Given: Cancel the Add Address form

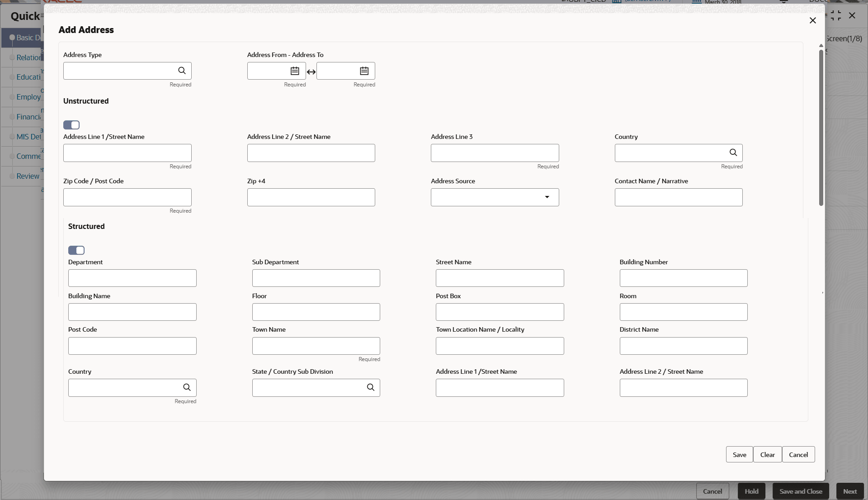Looking at the screenshot, I should point(798,455).
